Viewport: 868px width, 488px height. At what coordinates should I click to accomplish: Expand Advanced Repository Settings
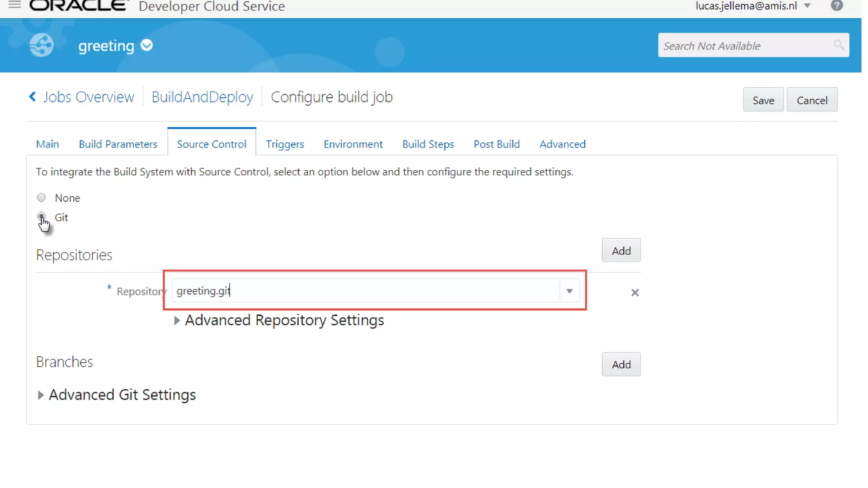tap(177, 321)
